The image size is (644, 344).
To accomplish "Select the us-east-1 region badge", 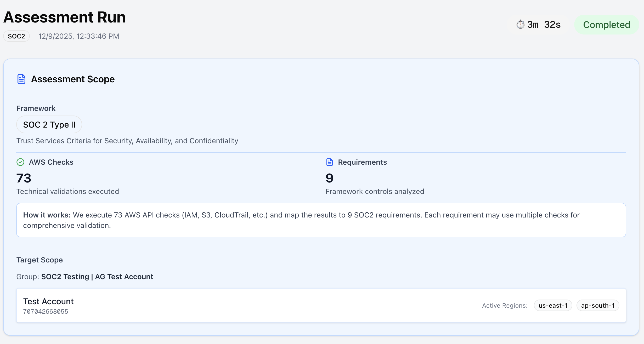I will (553, 305).
